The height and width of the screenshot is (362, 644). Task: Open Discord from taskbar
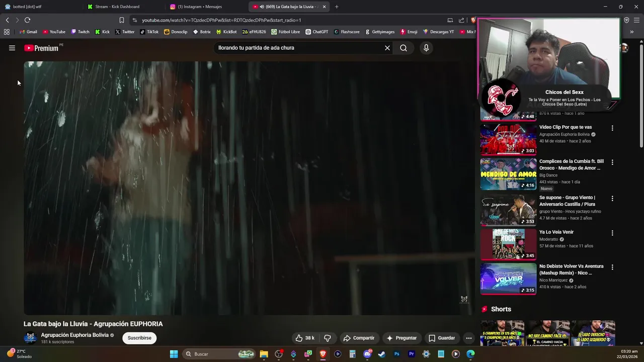pos(367,354)
